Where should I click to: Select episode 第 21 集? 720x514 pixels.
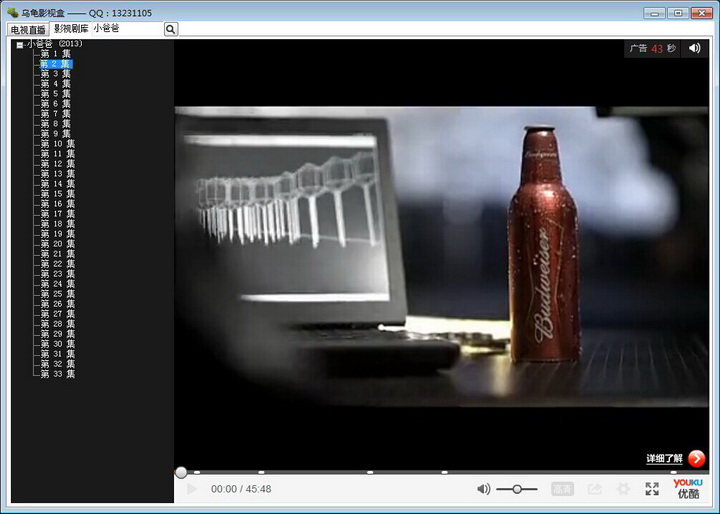(x=57, y=254)
